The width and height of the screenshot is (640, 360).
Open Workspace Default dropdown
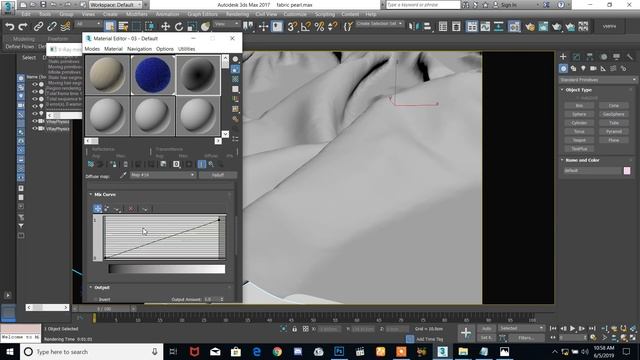115,5
